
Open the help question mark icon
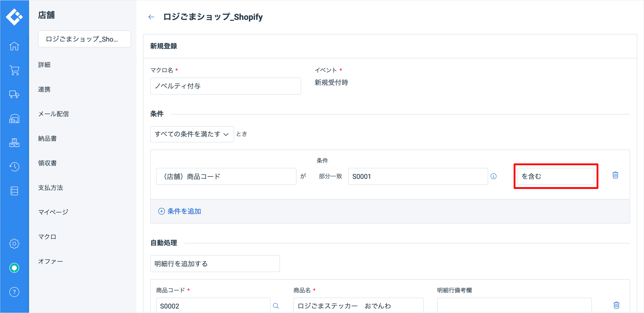tap(14, 292)
